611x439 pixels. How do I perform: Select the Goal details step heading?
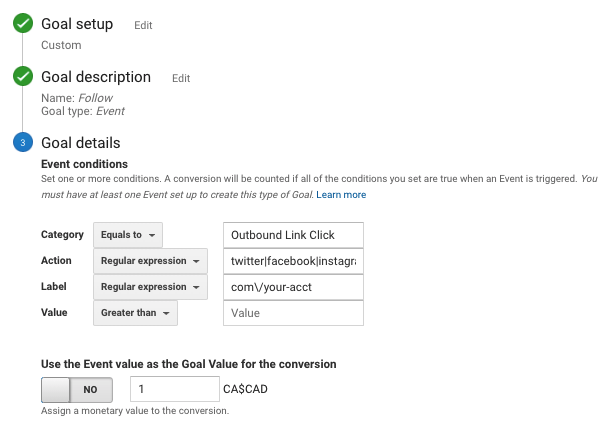tap(81, 143)
